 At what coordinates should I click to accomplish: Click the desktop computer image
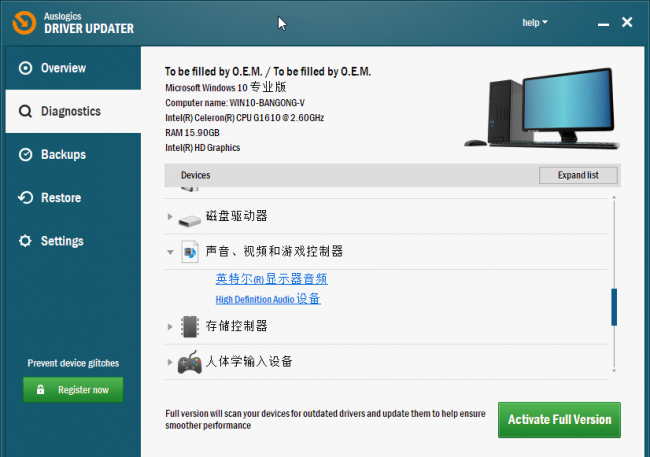click(x=542, y=108)
